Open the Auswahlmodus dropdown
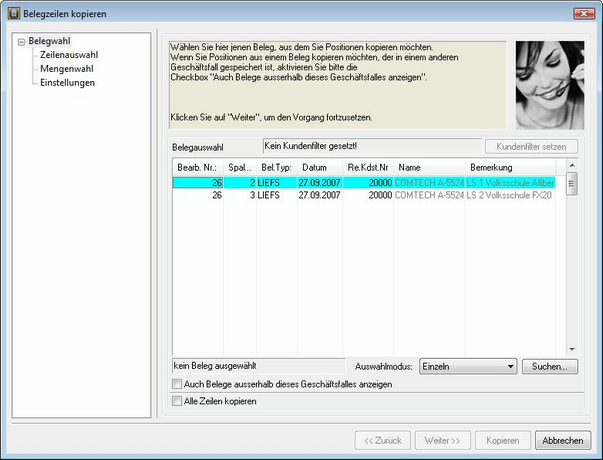The height and width of the screenshot is (460, 603). [x=510, y=367]
